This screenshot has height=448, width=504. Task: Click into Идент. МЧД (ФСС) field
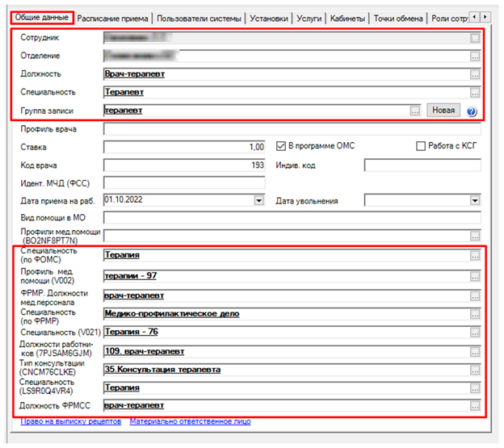pos(184,182)
